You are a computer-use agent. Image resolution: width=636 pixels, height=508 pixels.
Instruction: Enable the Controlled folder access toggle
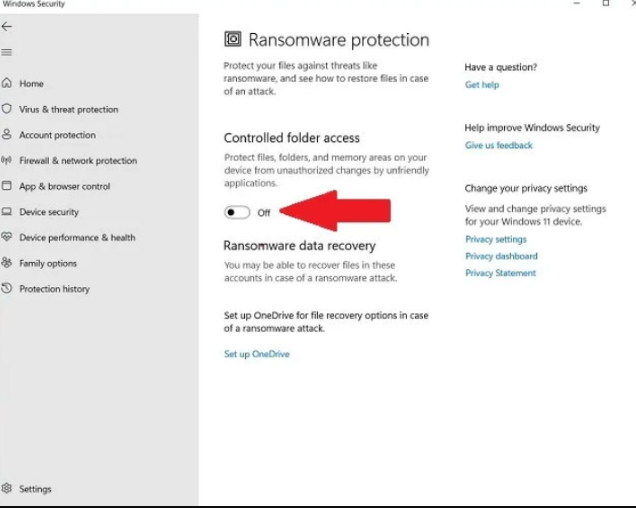[237, 212]
